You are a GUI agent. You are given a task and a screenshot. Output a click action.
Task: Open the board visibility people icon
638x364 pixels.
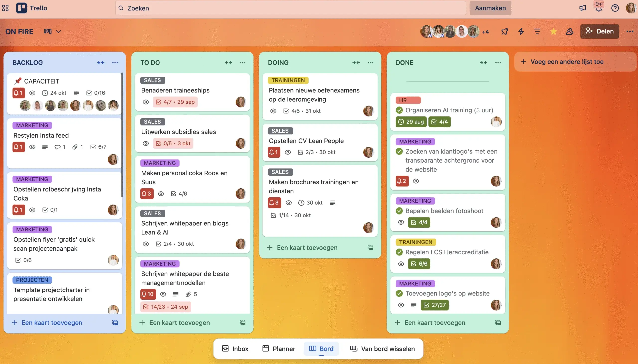tap(569, 31)
